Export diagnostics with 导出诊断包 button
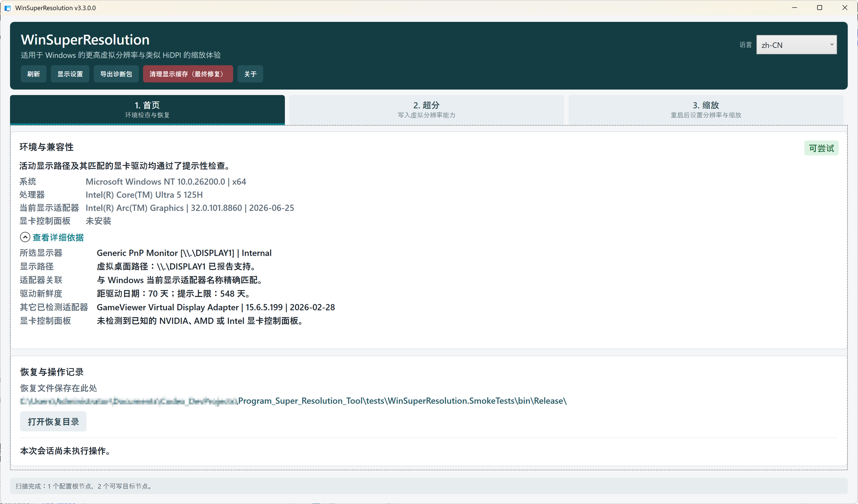Viewport: 858px width, 504px height. 116,74
